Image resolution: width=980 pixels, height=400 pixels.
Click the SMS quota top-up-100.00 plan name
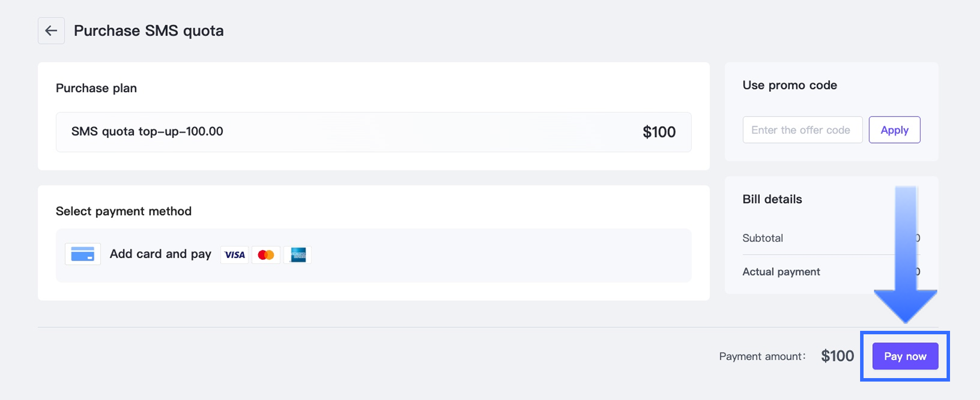click(147, 131)
